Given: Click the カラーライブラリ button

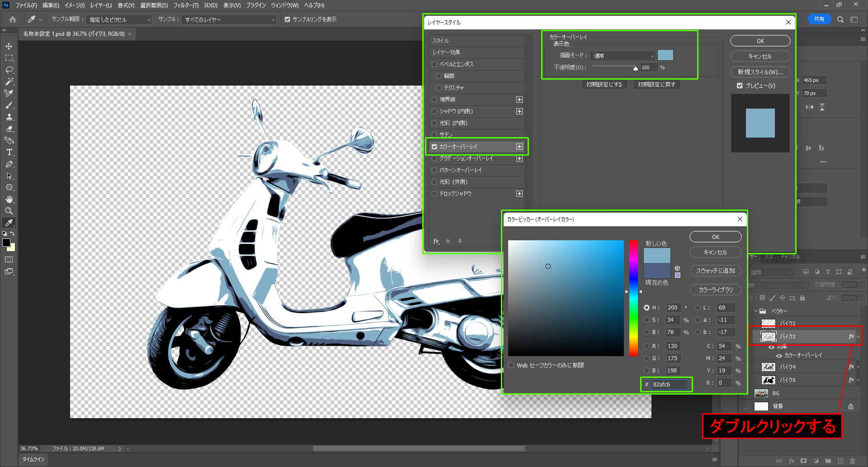Looking at the screenshot, I should (x=715, y=290).
